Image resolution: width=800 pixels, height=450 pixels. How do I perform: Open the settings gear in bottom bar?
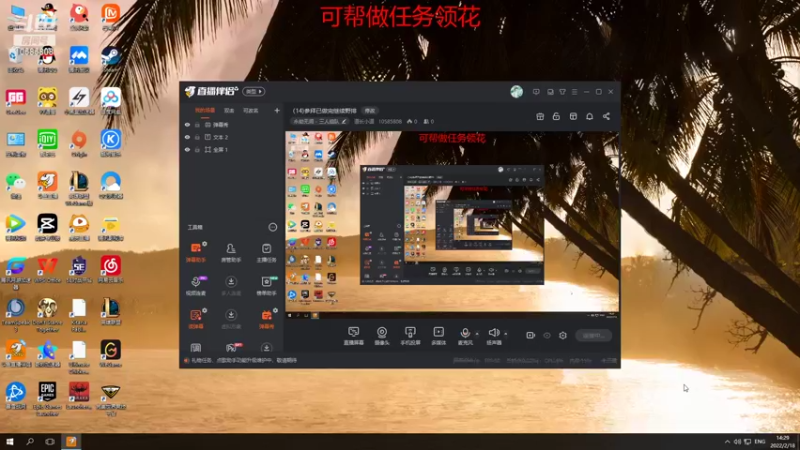(563, 335)
